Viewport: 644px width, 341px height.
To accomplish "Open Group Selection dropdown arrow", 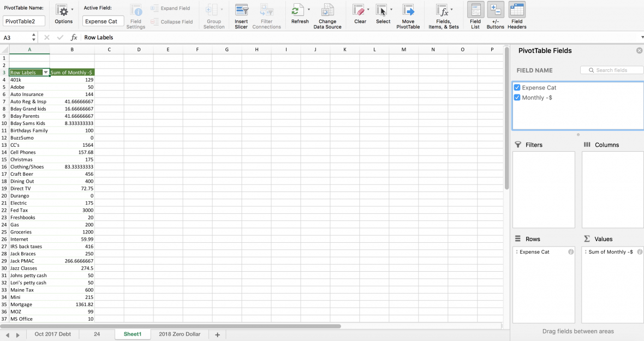I will point(222,9).
